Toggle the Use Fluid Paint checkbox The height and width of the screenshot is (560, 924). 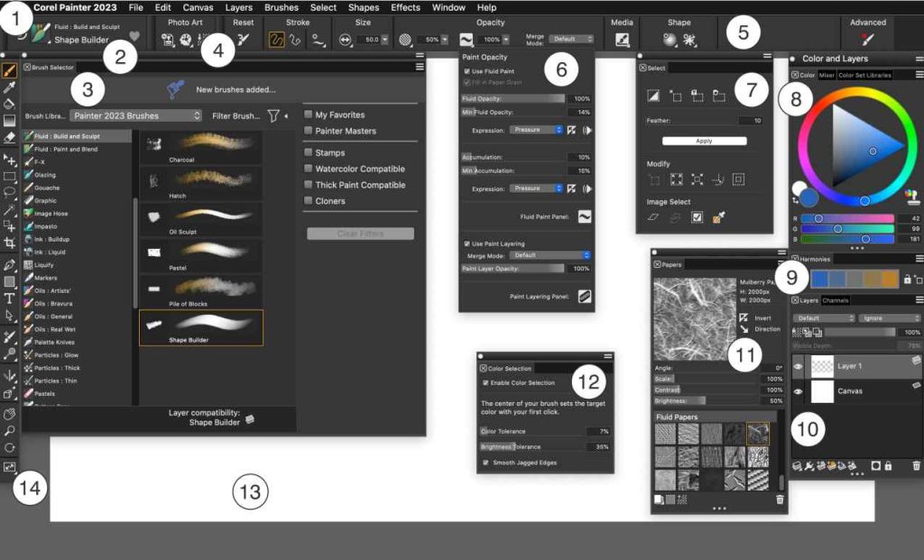(467, 71)
